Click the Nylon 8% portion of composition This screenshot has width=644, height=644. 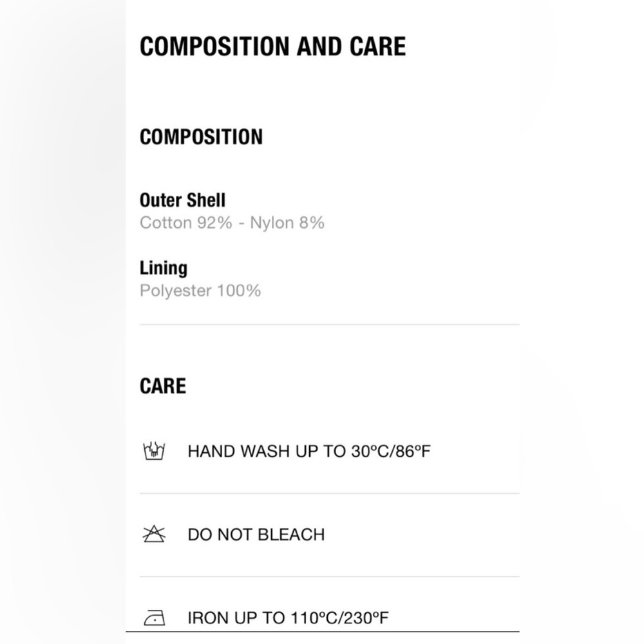point(287,223)
